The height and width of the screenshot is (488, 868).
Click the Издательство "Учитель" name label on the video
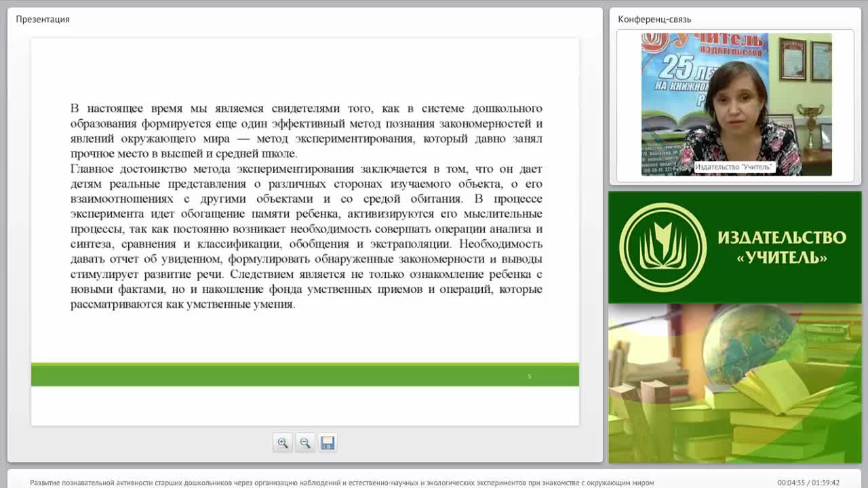point(734,167)
